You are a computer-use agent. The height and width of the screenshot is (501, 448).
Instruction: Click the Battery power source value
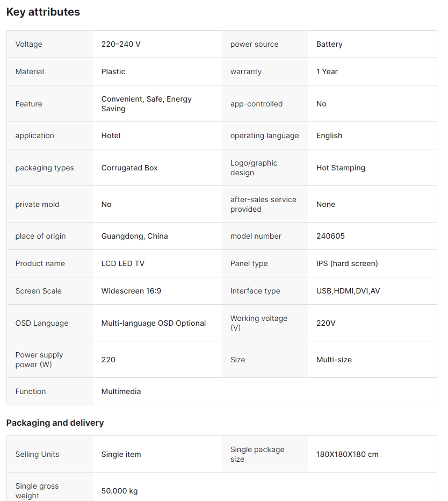click(329, 44)
